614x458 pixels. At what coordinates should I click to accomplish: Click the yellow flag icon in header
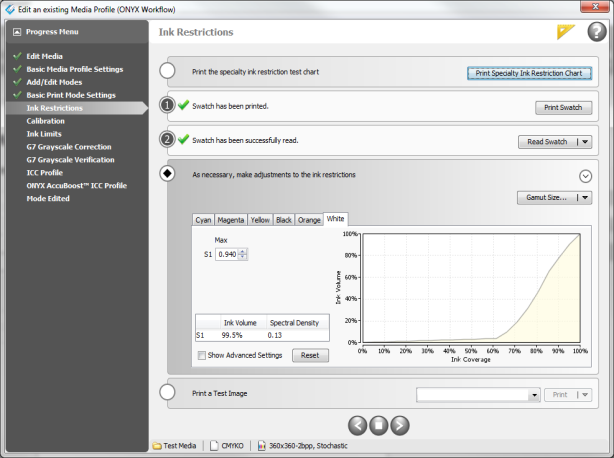[x=566, y=32]
